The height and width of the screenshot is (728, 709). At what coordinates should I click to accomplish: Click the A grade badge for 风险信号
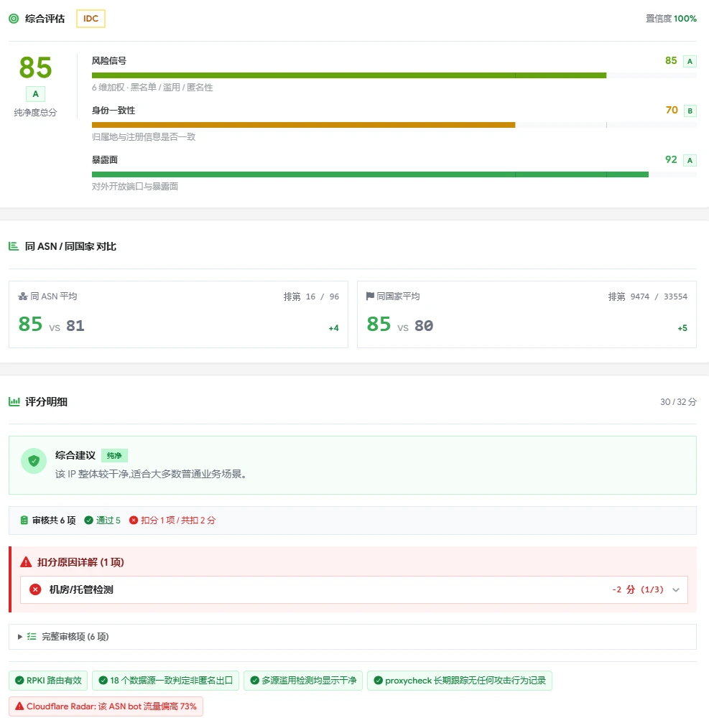pyautogui.click(x=690, y=61)
